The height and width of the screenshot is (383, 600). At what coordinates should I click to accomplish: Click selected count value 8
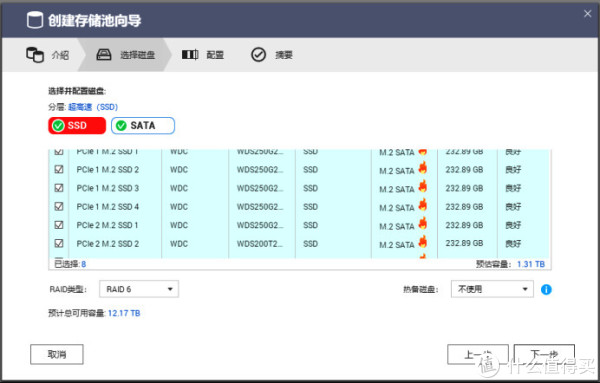[83, 264]
